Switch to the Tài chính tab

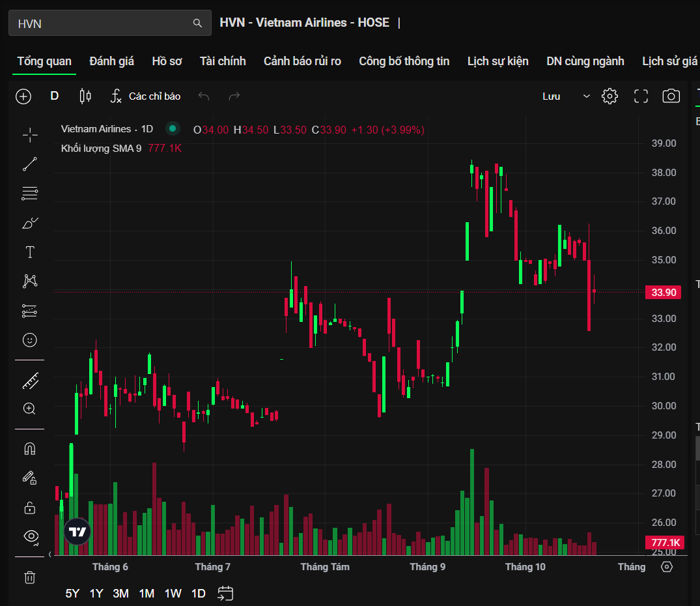pyautogui.click(x=223, y=61)
